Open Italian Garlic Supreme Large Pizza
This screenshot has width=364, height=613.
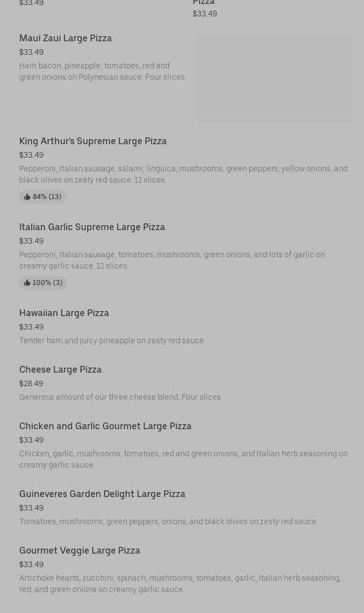[92, 227]
